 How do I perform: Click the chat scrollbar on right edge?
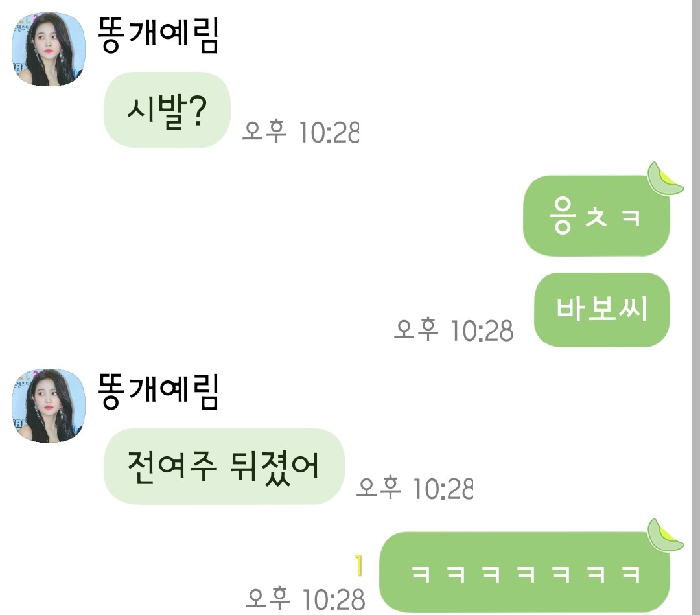(696, 307)
